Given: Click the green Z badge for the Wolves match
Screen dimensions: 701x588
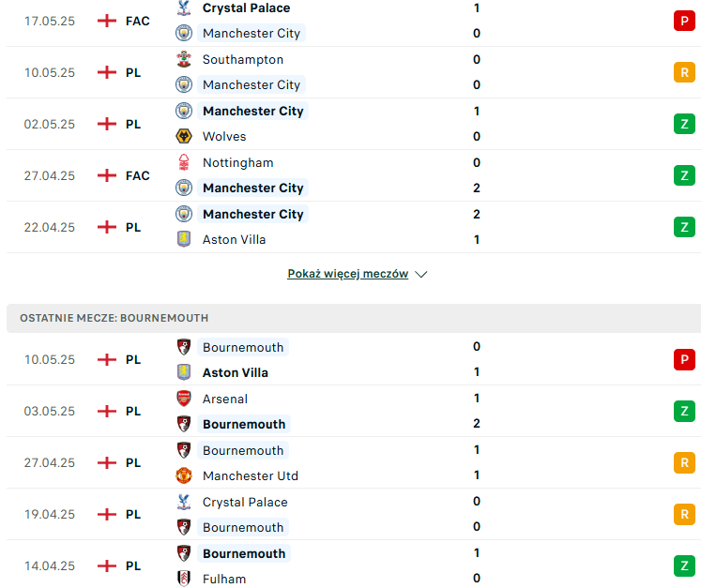Looking at the screenshot, I should click(x=684, y=124).
